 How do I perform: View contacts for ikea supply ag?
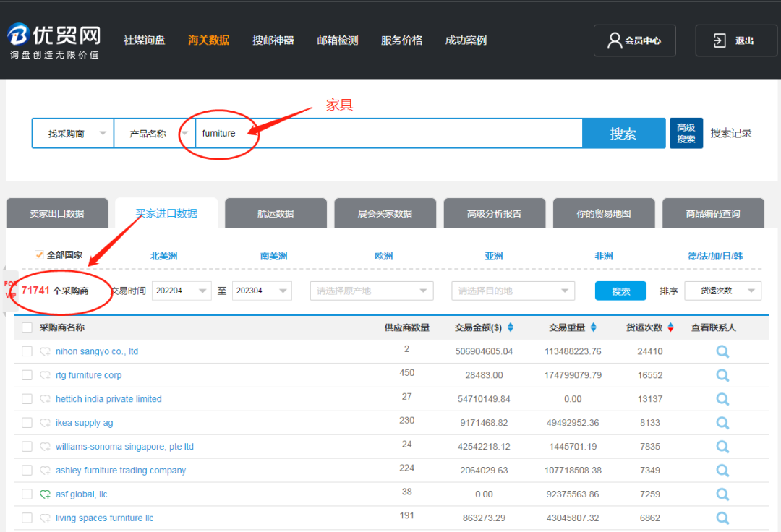(x=722, y=423)
